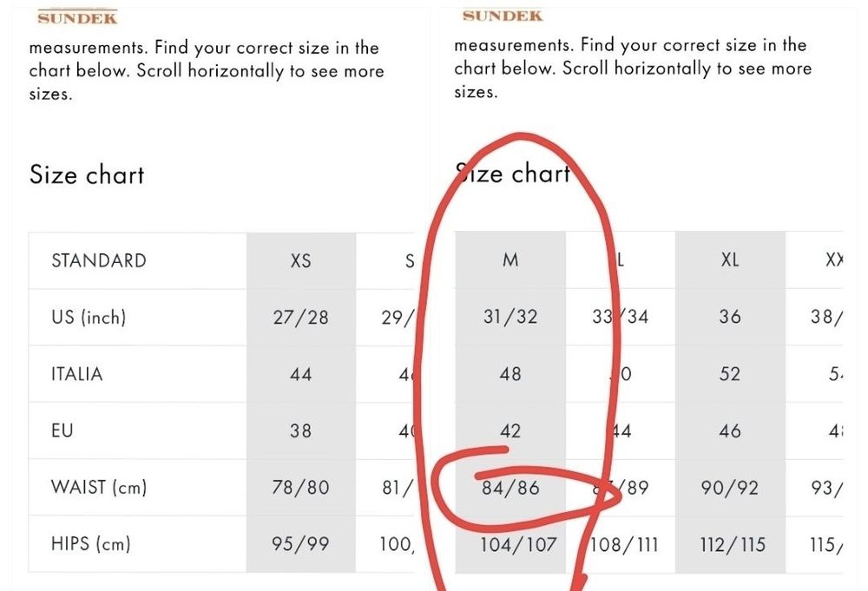Select the M size column header
868x591 pixels.
coord(510,259)
